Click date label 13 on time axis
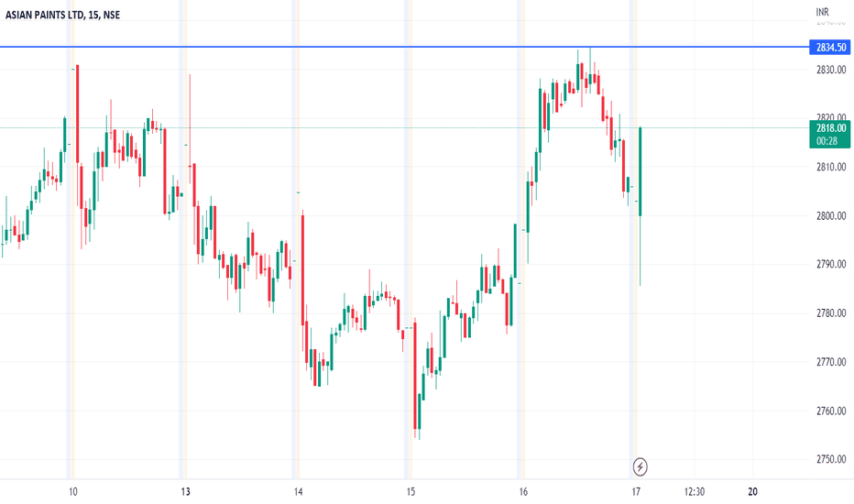Image resolution: width=854 pixels, height=504 pixels. point(186,491)
